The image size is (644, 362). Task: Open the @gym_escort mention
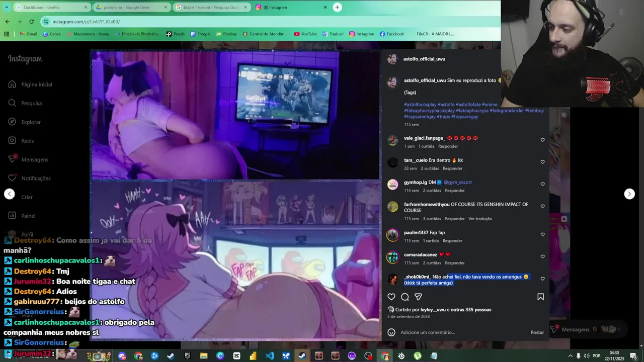457,183
